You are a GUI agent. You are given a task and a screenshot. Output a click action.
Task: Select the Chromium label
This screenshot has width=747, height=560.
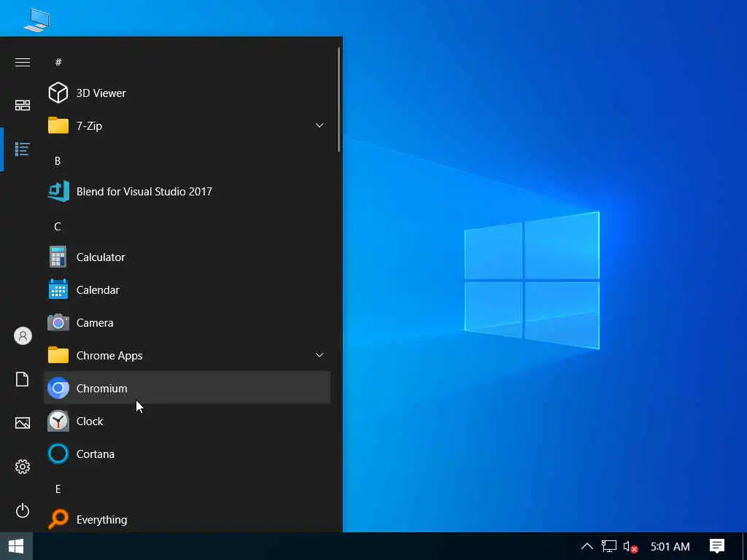coord(101,389)
